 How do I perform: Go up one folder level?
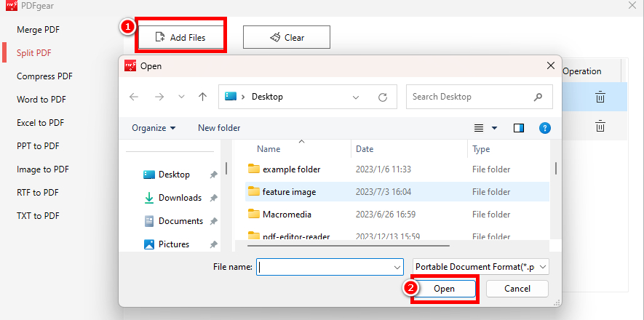click(x=202, y=97)
